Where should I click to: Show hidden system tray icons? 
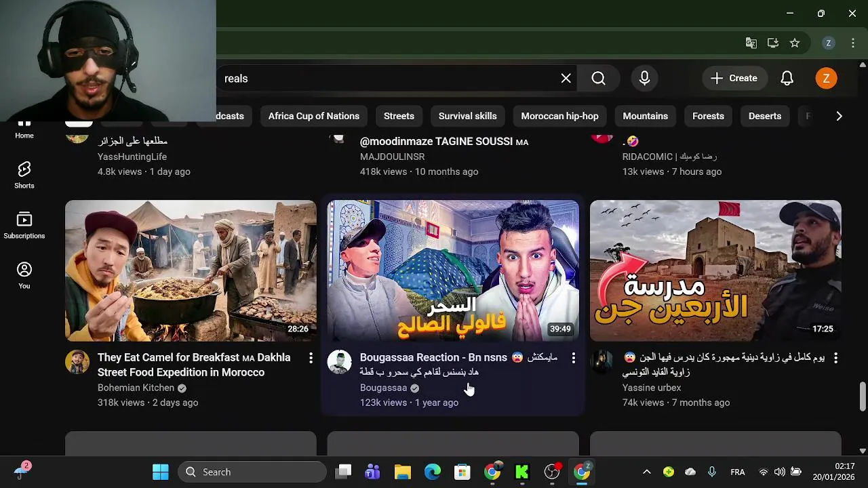tap(647, 472)
